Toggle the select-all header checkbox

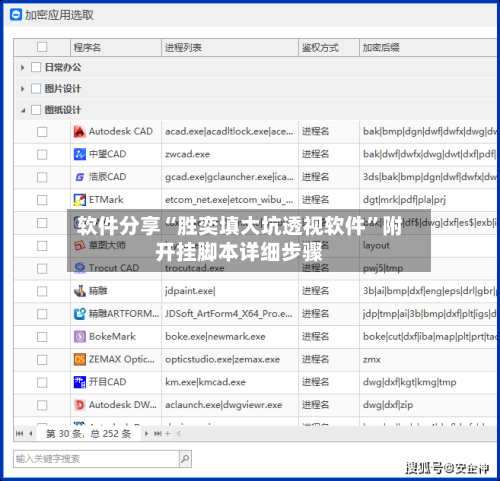point(42,47)
